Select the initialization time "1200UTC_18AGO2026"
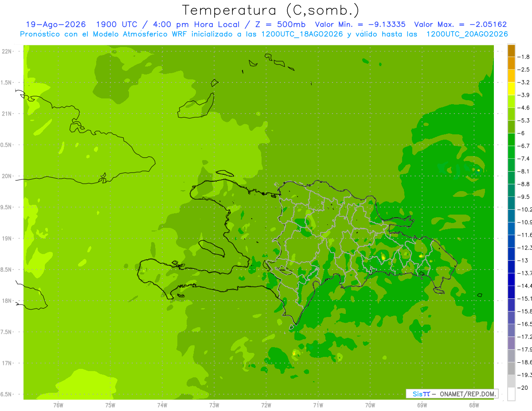532x411 pixels. (303, 34)
